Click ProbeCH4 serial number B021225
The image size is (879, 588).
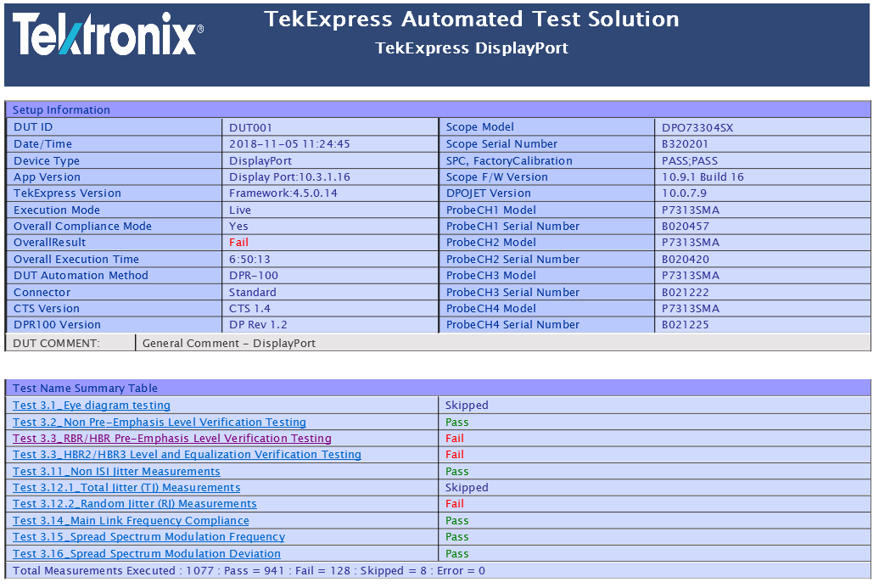[686, 325]
